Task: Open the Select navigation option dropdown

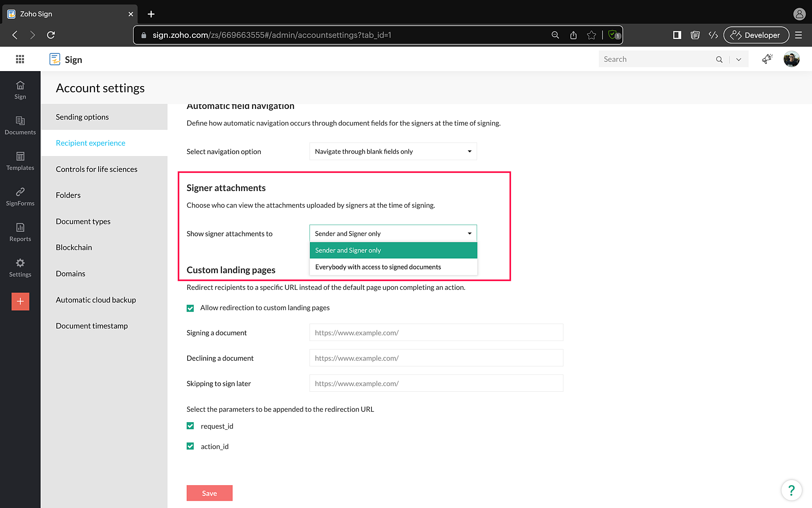Action: 393,152
